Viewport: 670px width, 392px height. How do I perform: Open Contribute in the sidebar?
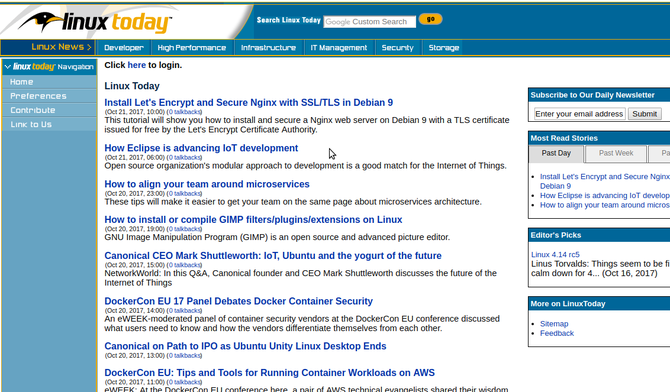pos(50,110)
